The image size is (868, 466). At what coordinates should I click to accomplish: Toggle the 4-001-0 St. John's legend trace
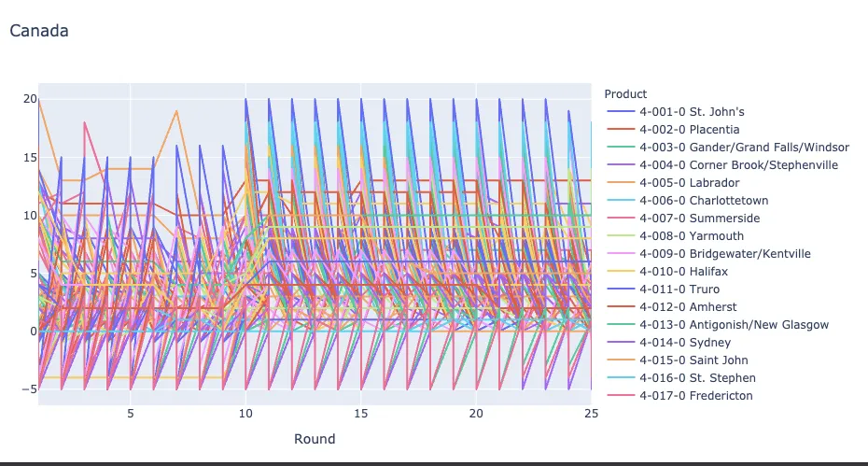(x=676, y=112)
